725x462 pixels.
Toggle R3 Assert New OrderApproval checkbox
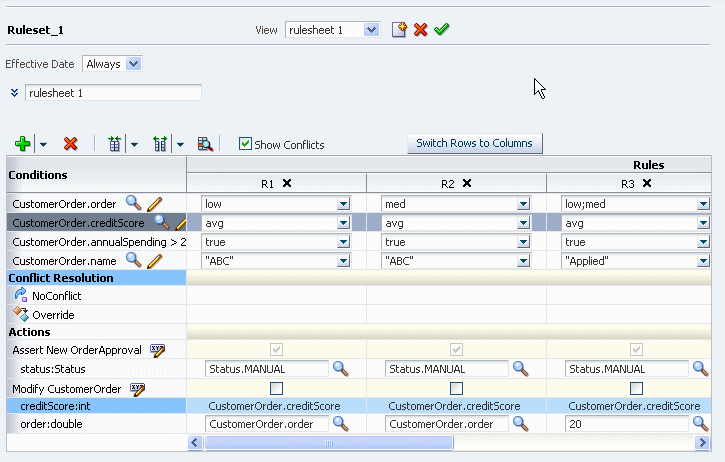[636, 349]
